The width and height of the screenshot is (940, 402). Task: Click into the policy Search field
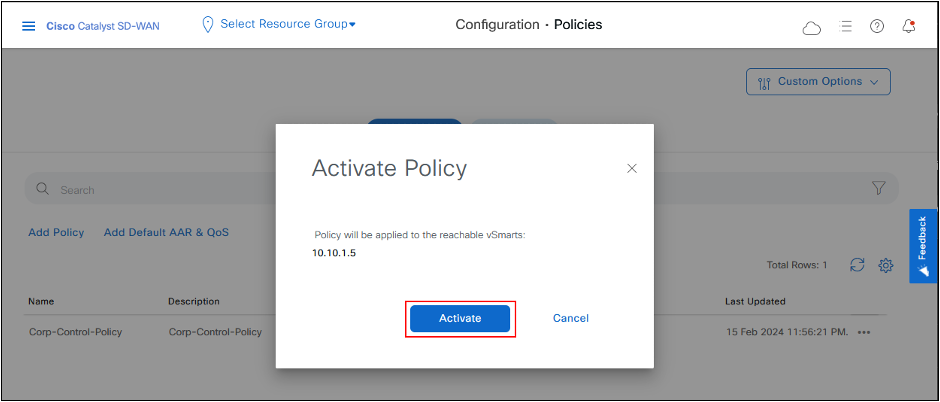150,189
